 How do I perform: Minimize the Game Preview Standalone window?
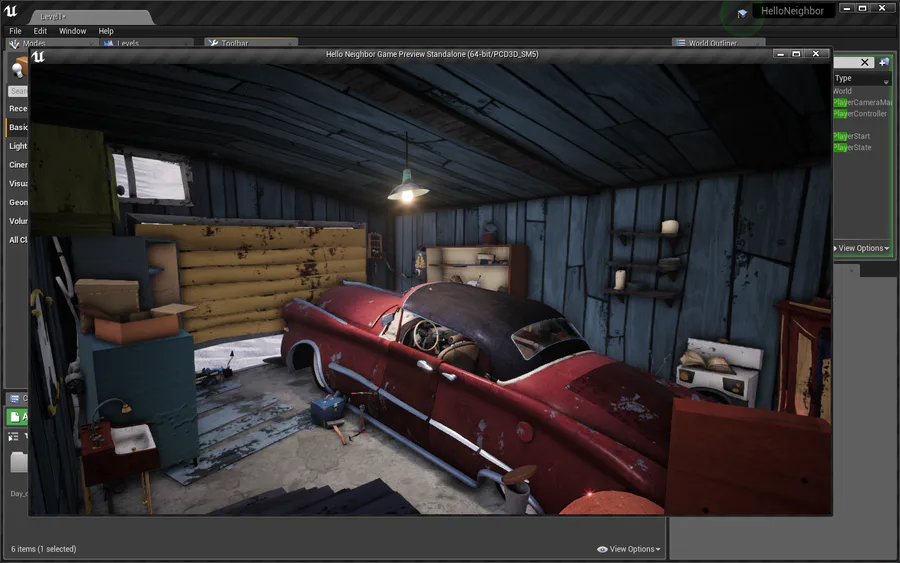779,53
